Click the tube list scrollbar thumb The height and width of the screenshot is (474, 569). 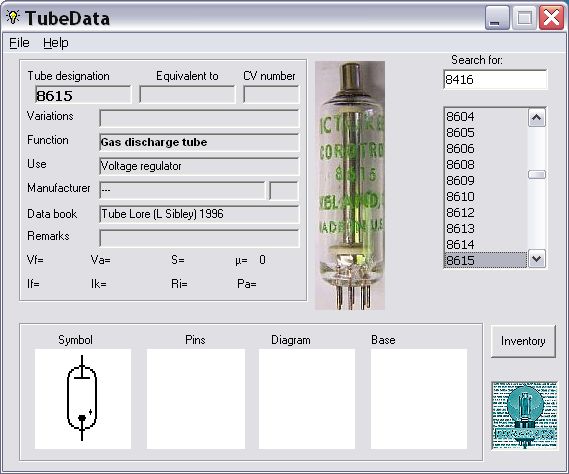pyautogui.click(x=537, y=175)
